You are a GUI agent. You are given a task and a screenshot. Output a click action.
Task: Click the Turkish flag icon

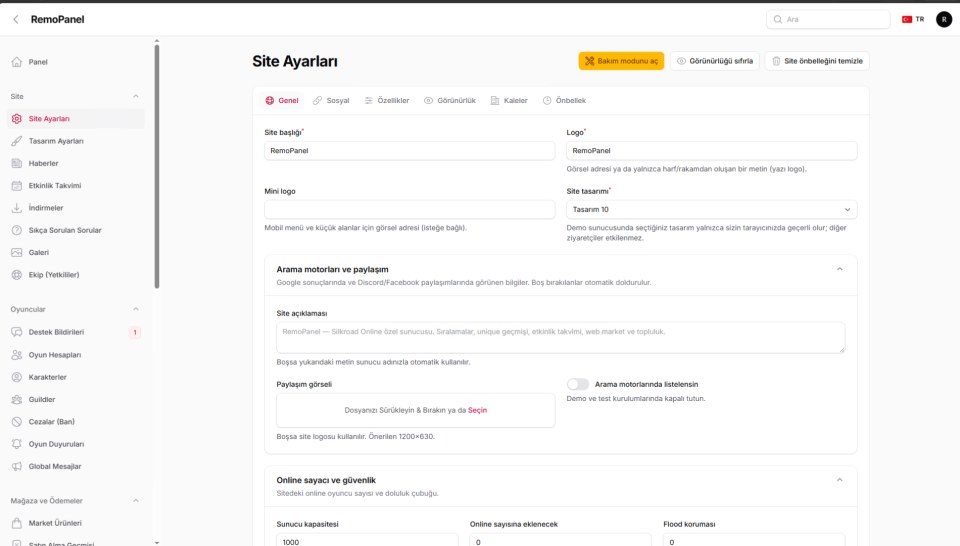click(x=907, y=20)
